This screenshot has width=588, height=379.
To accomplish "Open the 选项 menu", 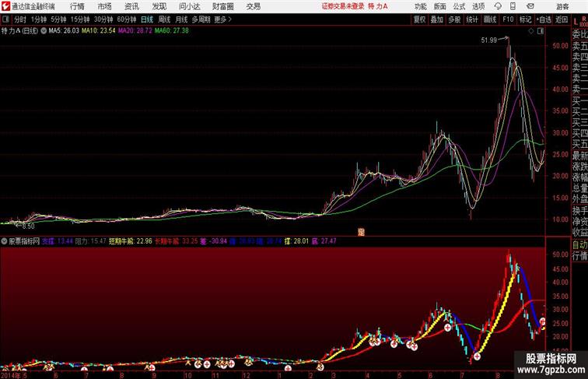I will pyautogui.click(x=478, y=6).
